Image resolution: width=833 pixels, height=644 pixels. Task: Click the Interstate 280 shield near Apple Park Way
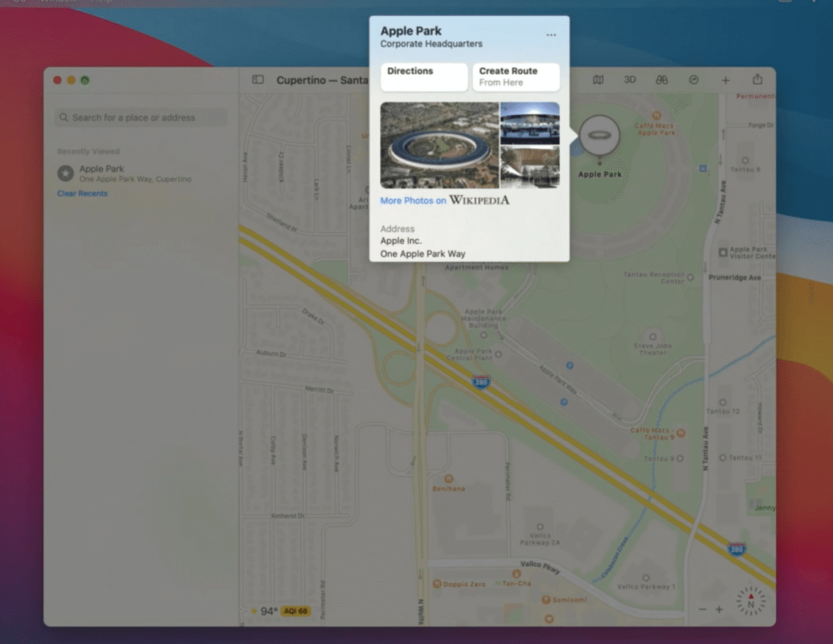[x=481, y=382]
